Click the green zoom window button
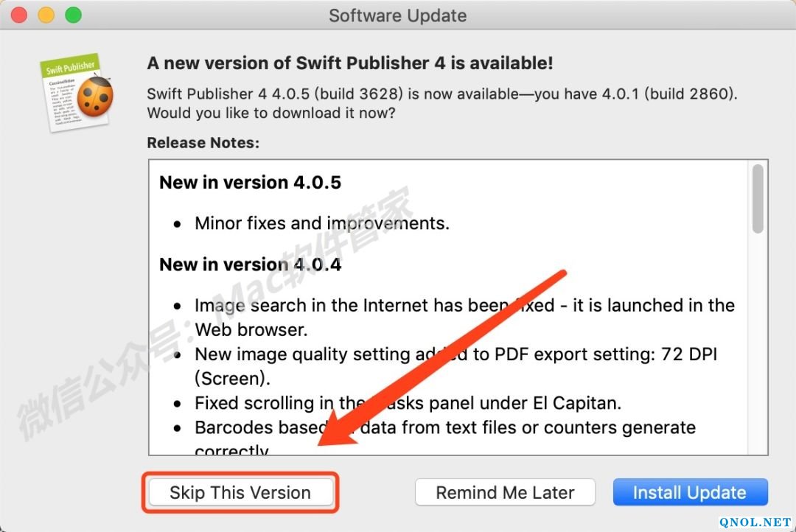This screenshot has height=532, width=796. tap(73, 15)
